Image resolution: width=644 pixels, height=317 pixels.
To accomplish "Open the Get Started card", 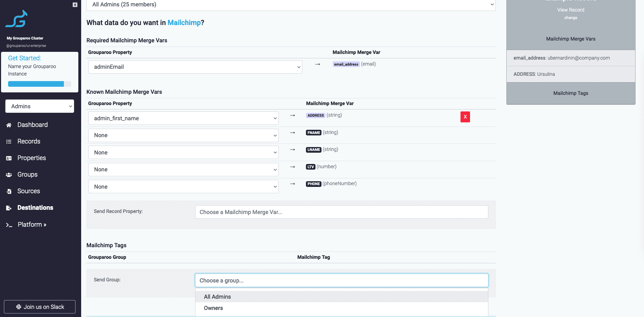I will point(40,72).
